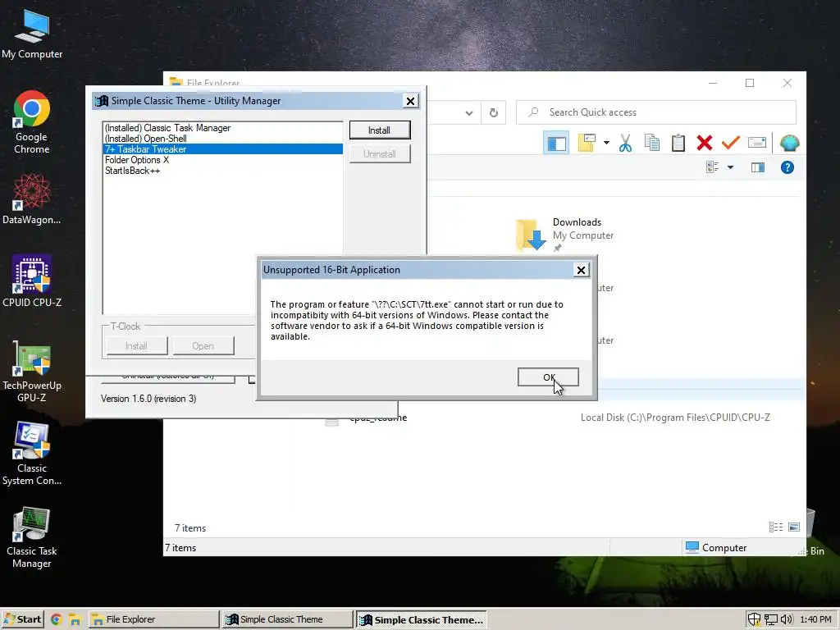This screenshot has width=840, height=630.
Task: Switch to details view icon in status bar
Action: pyautogui.click(x=776, y=527)
